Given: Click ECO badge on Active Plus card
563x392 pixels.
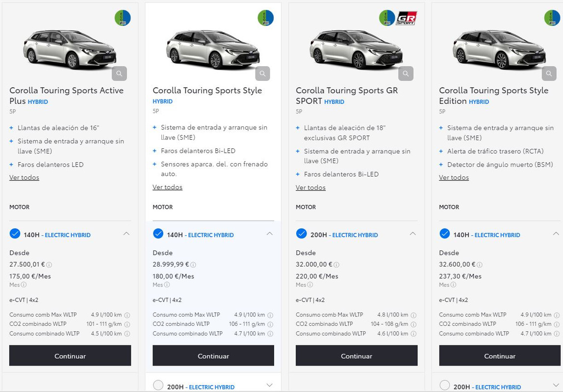Looking at the screenshot, I should tap(123, 18).
